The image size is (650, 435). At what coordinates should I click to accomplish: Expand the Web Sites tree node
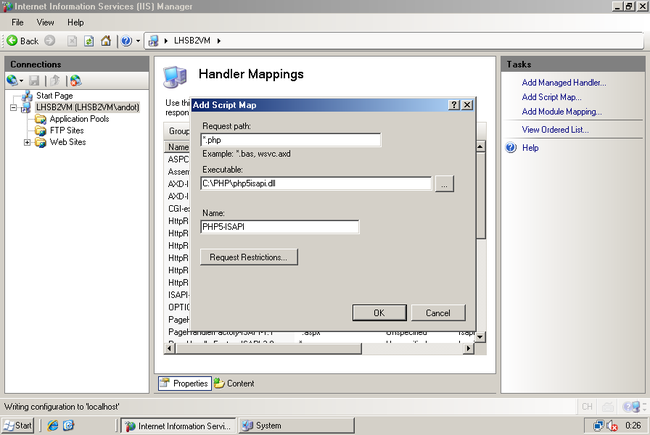point(27,142)
